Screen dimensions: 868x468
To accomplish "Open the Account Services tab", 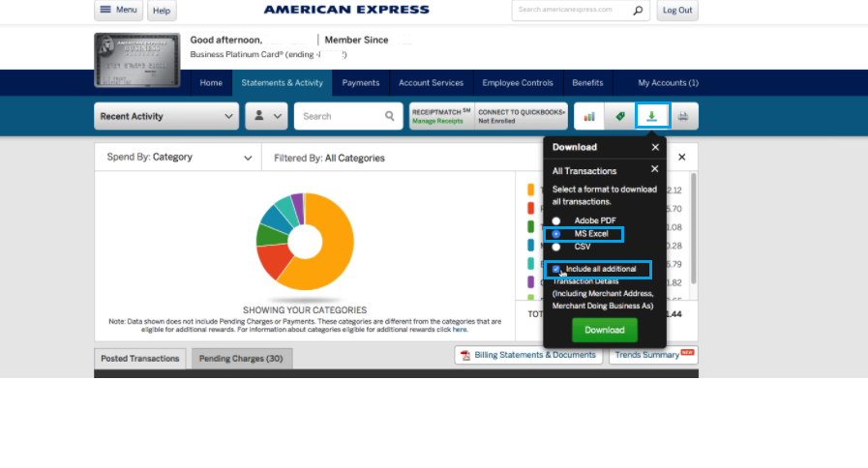I will [431, 83].
